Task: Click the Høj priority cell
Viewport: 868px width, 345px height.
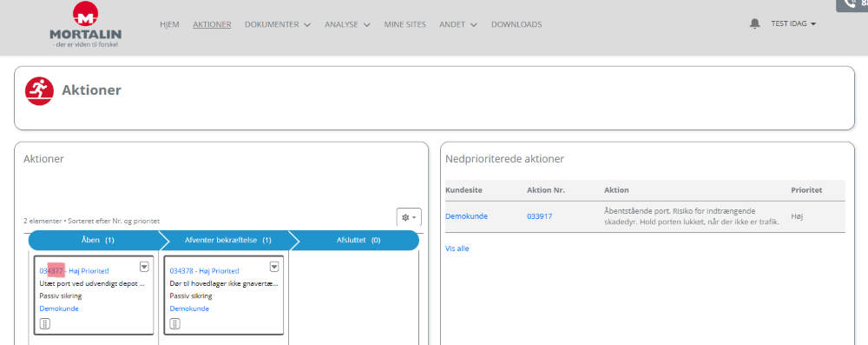Action: pyautogui.click(x=797, y=216)
